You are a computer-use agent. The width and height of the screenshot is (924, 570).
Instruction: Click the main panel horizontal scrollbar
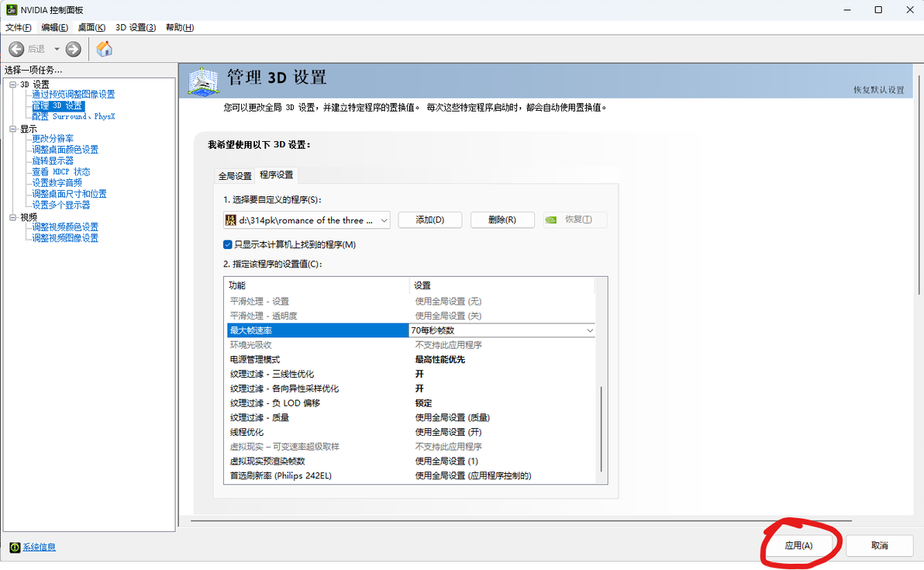coord(522,520)
